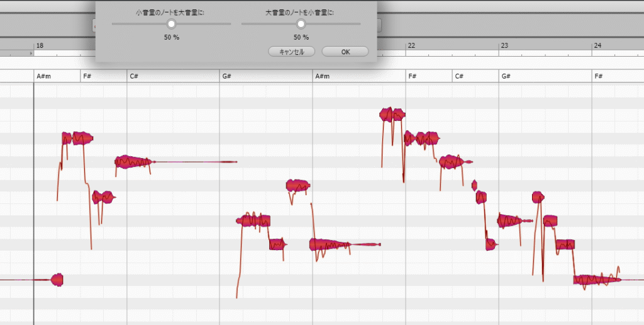Screen dimensions: 644x325
Task: Select the low note blob just after bar 18 line
Action: point(57,280)
